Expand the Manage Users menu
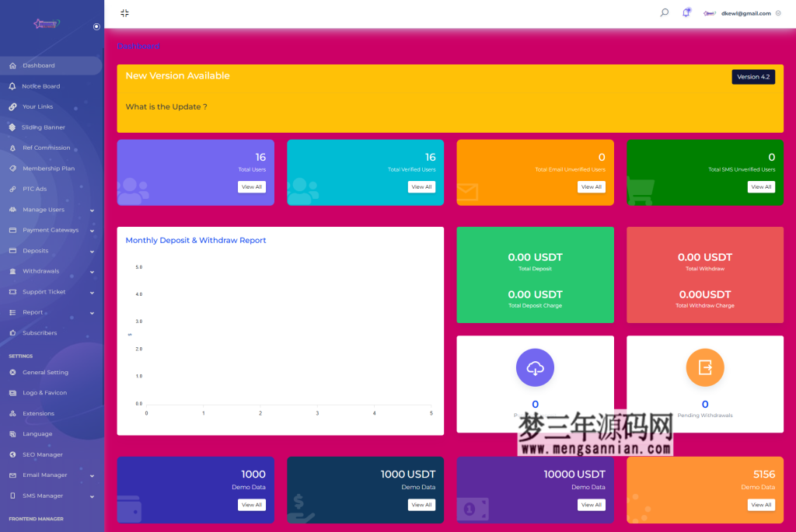This screenshot has height=532, width=796. (x=43, y=210)
